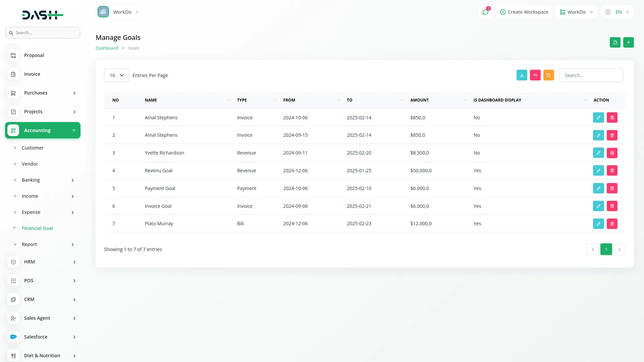This screenshot has width=644, height=362.
Task: Delete the Payment Goal entry
Action: point(612,188)
